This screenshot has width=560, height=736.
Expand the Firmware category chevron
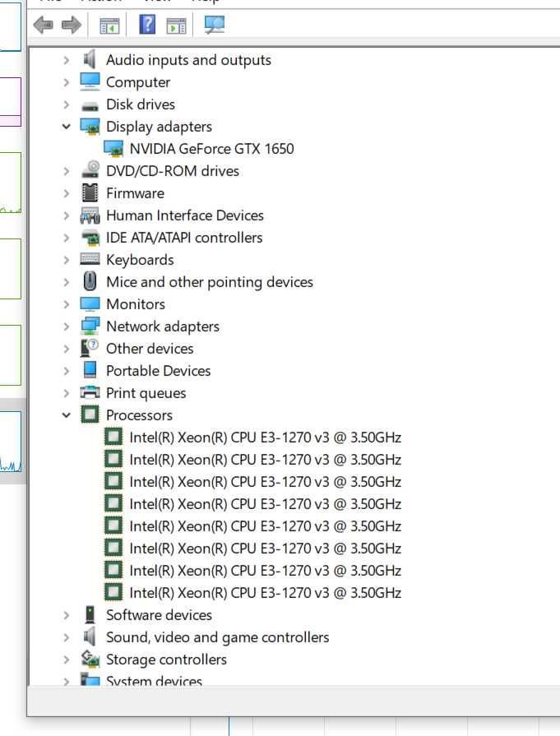pos(66,193)
